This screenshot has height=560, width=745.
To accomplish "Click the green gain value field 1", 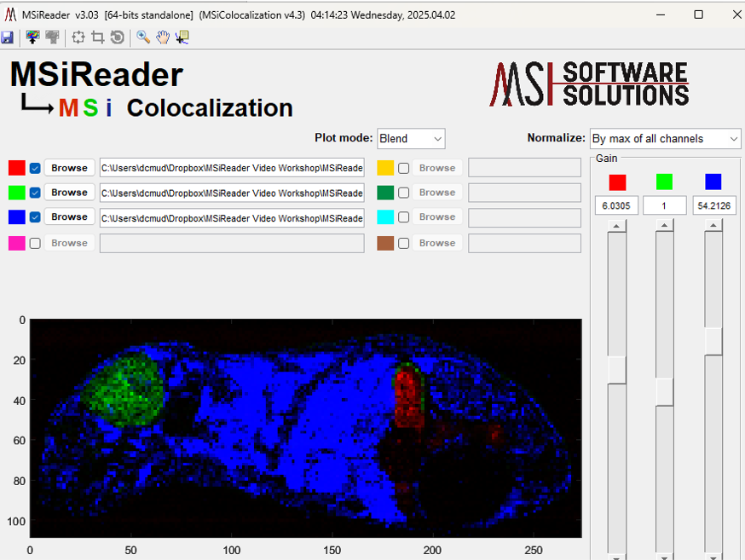I will [x=664, y=205].
